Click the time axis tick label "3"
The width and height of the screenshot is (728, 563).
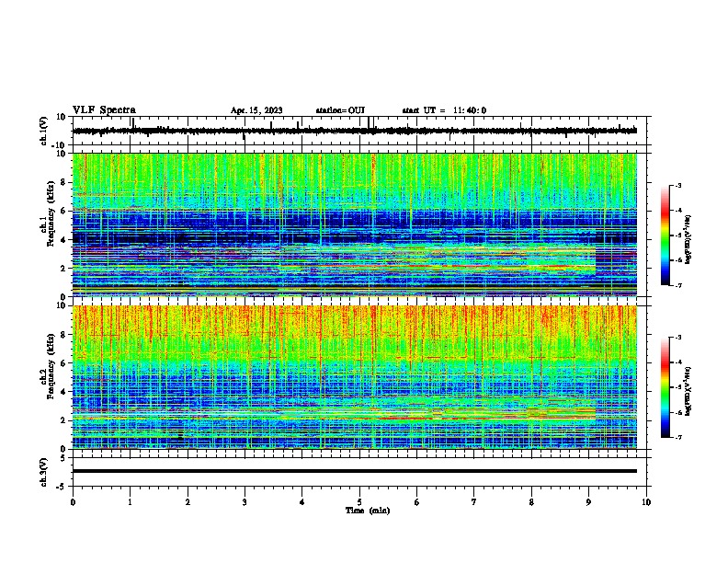pos(245,502)
